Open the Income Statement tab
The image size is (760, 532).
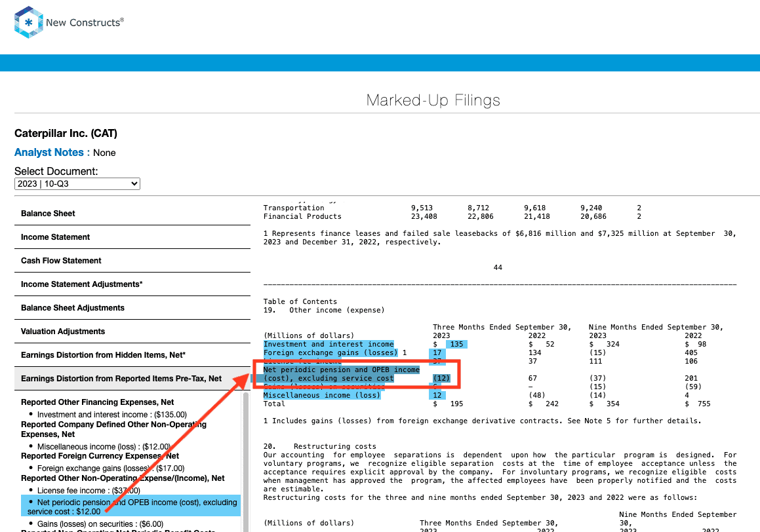[x=132, y=237]
